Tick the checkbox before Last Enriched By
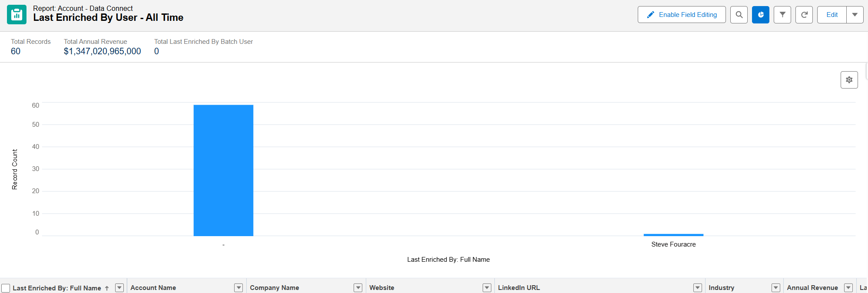Image resolution: width=868 pixels, height=293 pixels. (x=6, y=288)
